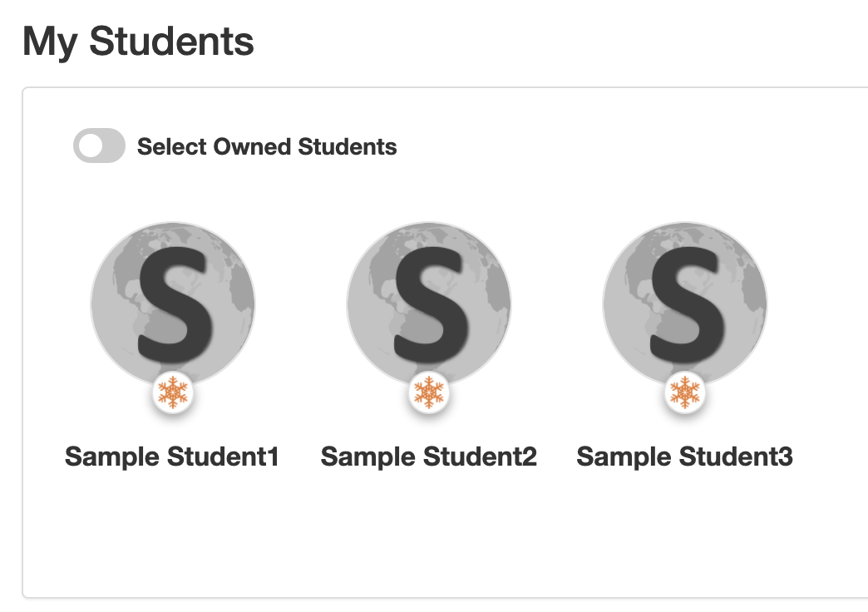The height and width of the screenshot is (612, 868).
Task: Click the gray track of the owned-students switch
Action: (115, 146)
